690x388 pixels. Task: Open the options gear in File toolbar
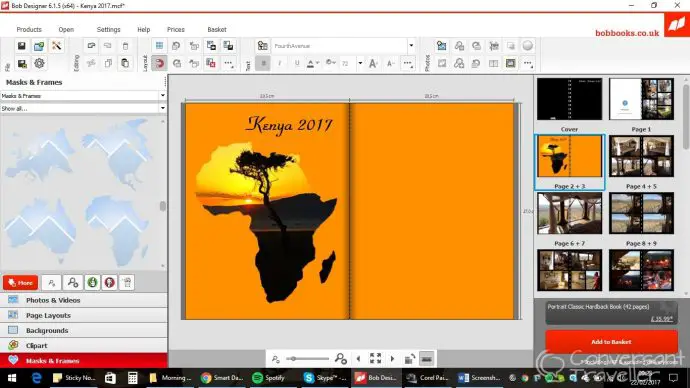point(39,63)
